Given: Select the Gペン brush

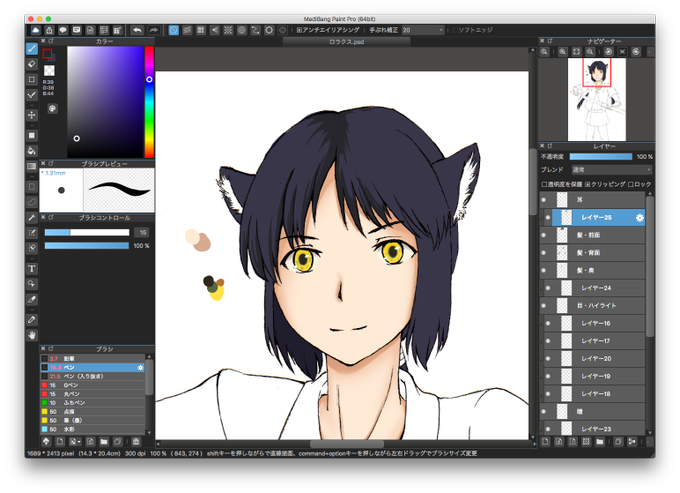Looking at the screenshot, I should coord(92,385).
